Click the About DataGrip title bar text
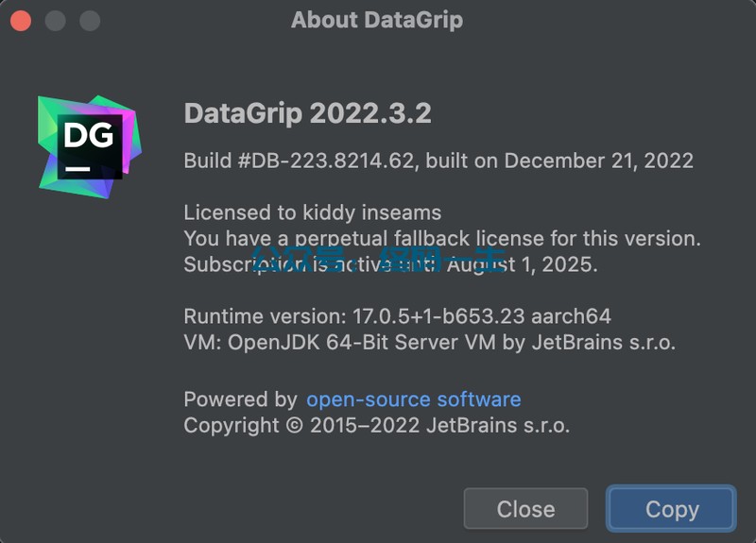This screenshot has width=756, height=543. click(377, 20)
